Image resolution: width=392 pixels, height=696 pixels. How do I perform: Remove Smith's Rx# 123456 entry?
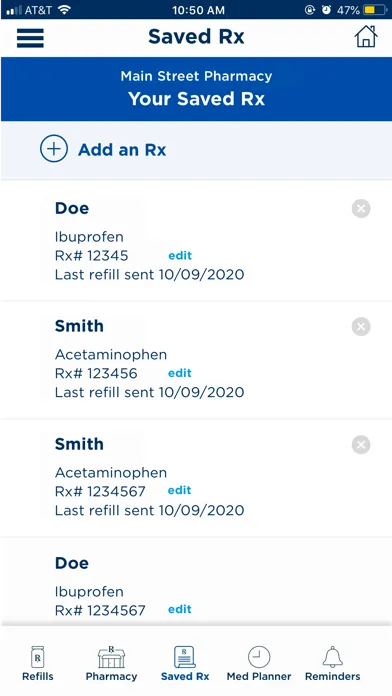click(361, 327)
